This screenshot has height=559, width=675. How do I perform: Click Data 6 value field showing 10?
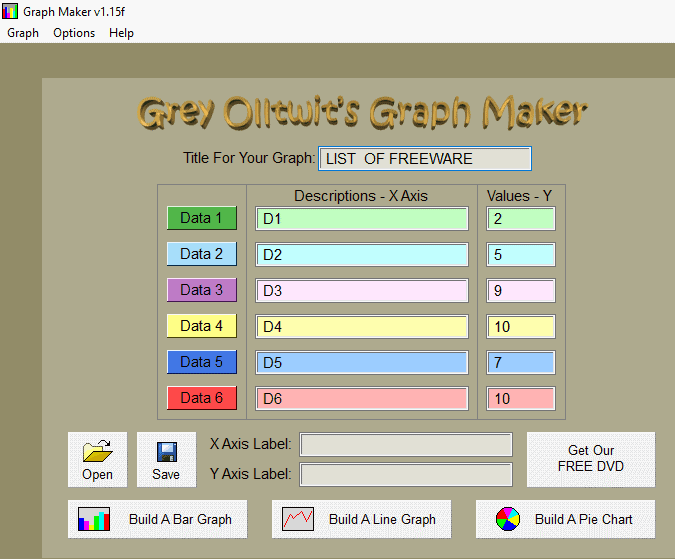(521, 398)
